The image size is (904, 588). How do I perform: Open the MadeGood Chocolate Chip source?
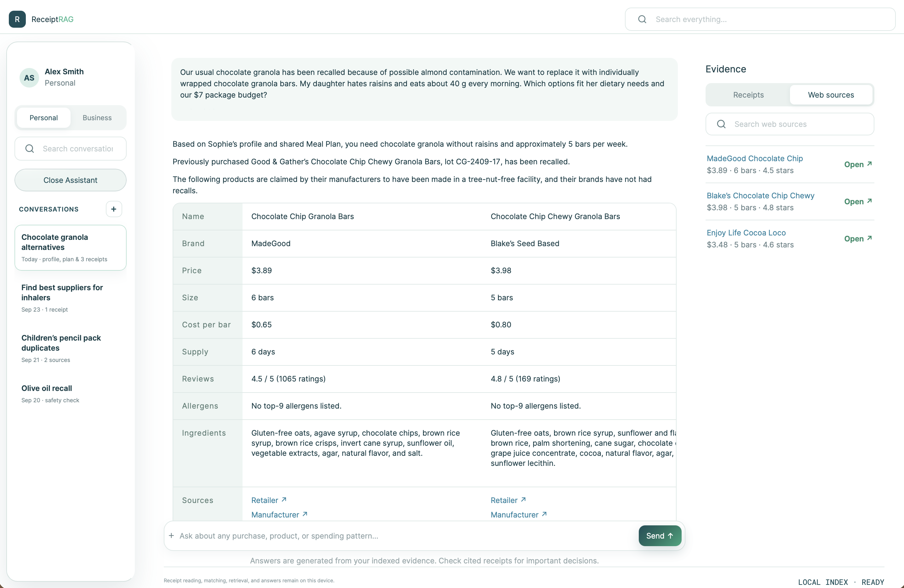pyautogui.click(x=754, y=158)
